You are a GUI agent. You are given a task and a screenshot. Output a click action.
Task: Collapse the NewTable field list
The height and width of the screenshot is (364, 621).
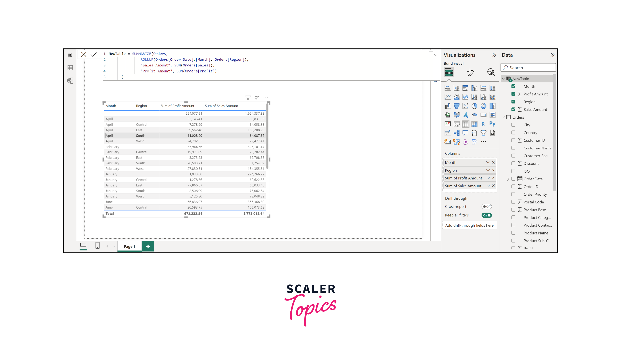[503, 79]
